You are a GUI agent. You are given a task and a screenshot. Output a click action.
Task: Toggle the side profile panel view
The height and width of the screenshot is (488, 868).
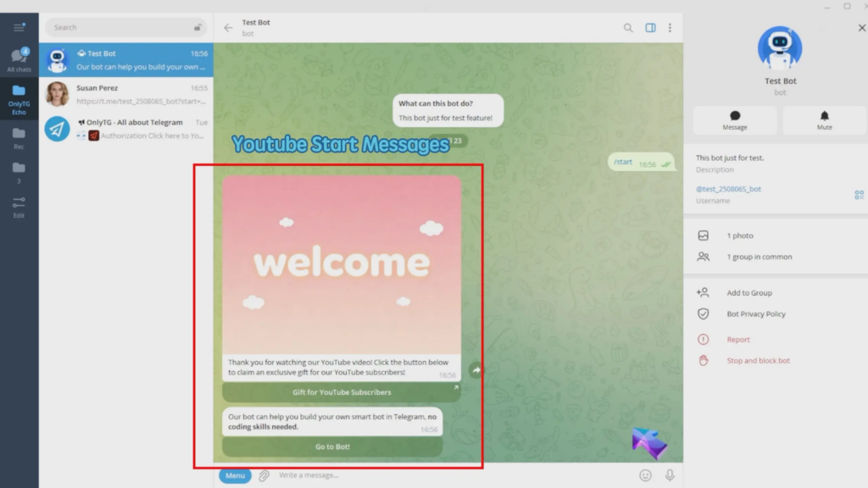(650, 27)
